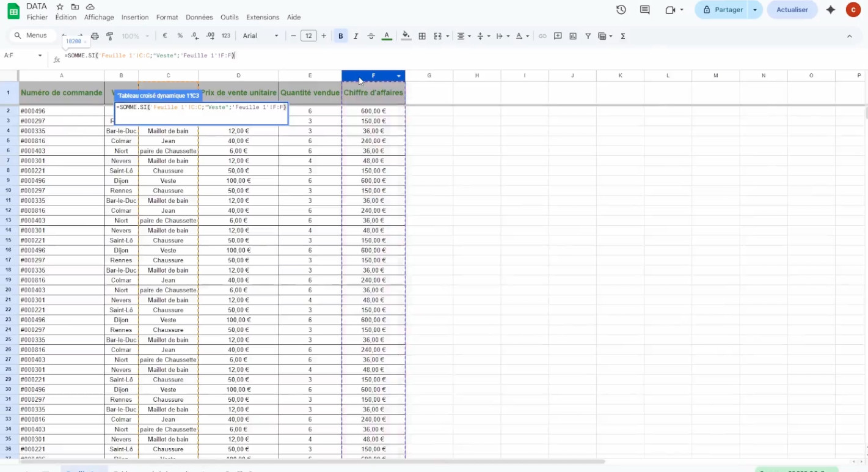Increase the font size with plus
868x472 pixels.
324,36
